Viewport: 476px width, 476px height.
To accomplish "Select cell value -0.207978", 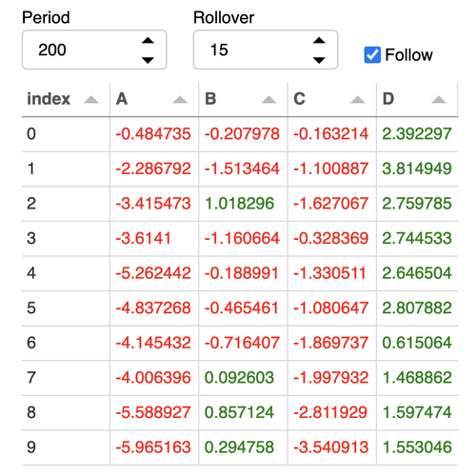I will 242,133.
